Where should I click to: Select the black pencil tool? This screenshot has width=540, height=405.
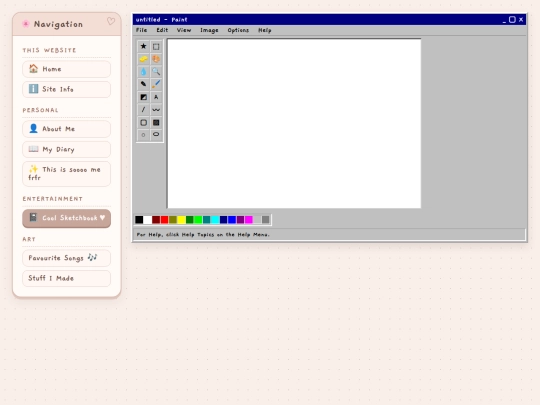tap(143, 84)
